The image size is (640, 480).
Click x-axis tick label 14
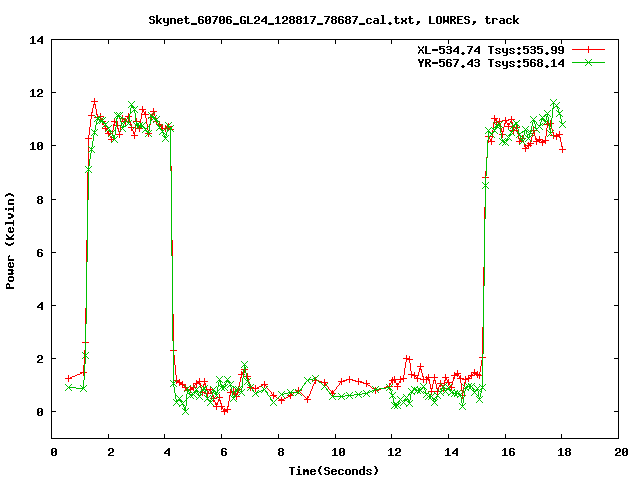[451, 452]
